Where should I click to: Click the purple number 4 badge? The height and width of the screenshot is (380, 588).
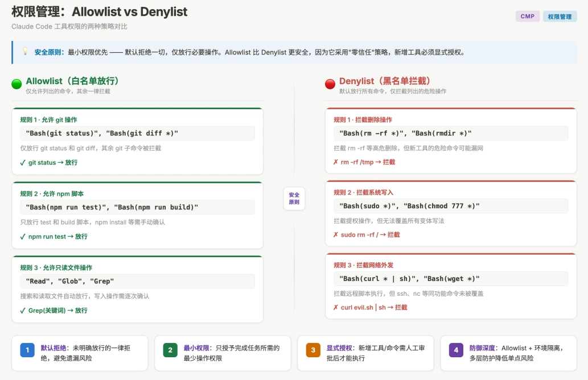coord(456,350)
